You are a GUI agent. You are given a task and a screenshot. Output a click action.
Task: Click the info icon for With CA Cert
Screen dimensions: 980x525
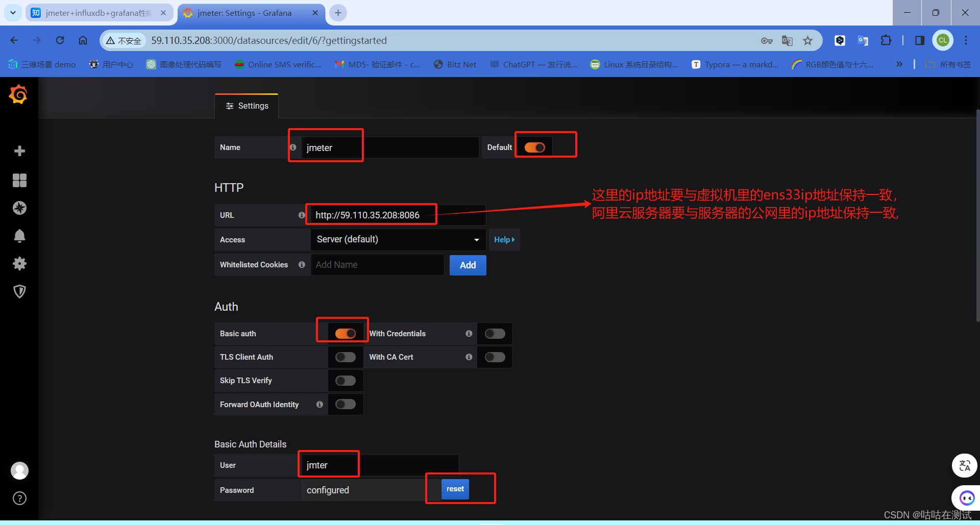[x=469, y=357]
